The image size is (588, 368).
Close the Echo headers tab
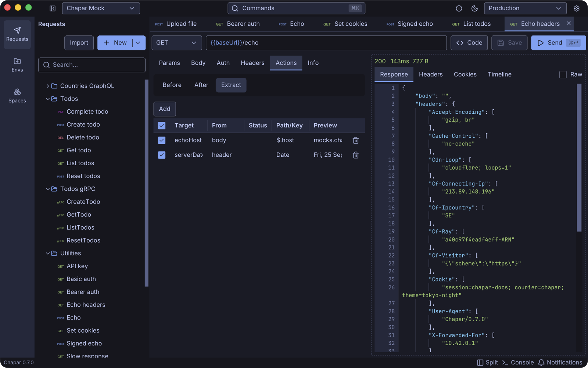(569, 23)
